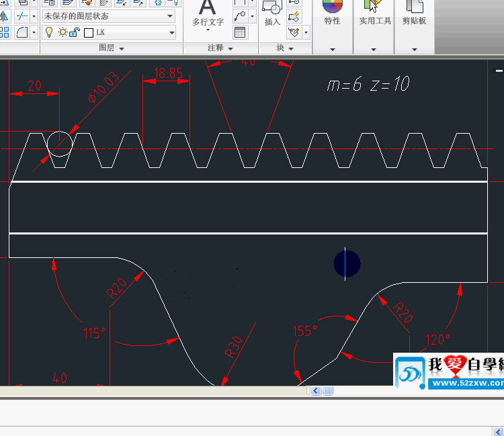Viewport: 504px width, 436px height.
Task: Click the 多行文字 multiline text tool
Action: point(208,15)
